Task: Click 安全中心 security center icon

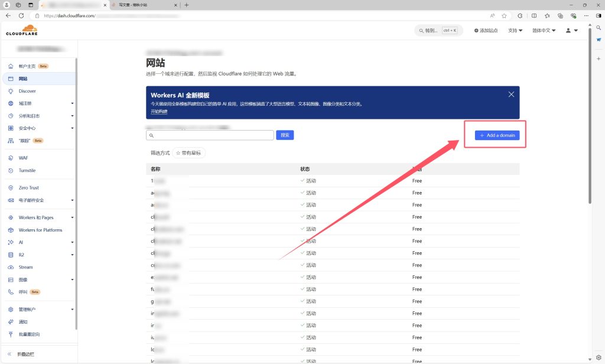Action: (11, 128)
